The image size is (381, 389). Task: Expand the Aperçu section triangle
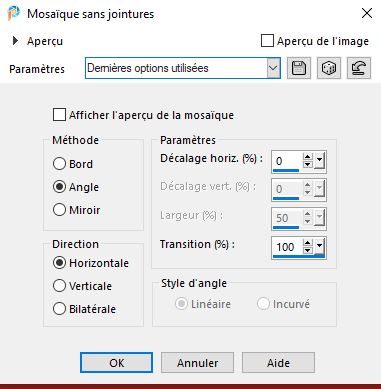(15, 41)
